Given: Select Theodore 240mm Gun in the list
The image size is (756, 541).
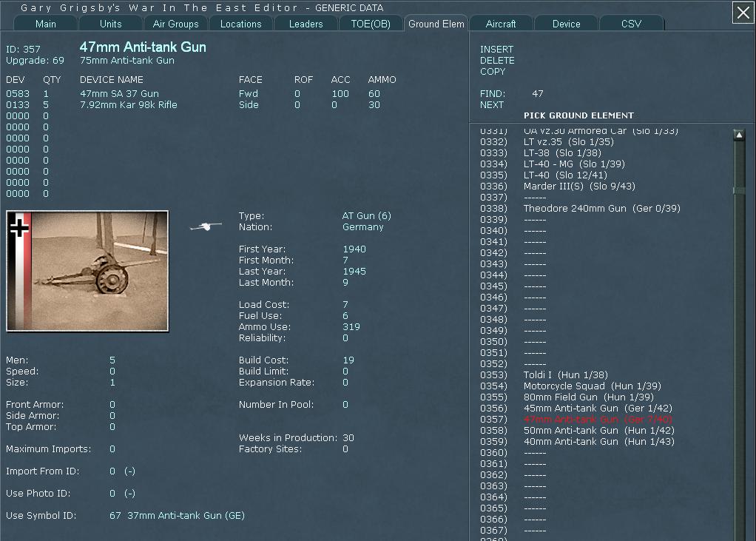Looking at the screenshot, I should coord(601,208).
